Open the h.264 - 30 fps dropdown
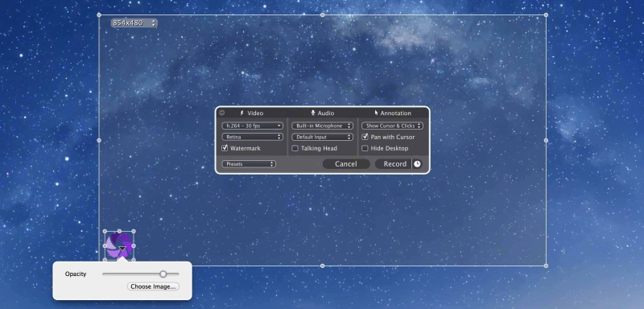This screenshot has height=309, width=644. tap(253, 126)
